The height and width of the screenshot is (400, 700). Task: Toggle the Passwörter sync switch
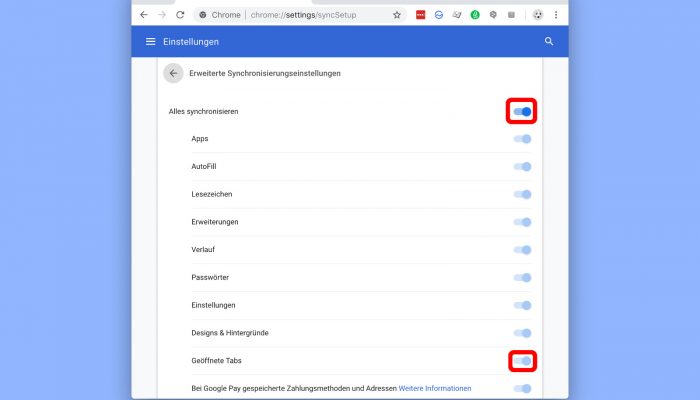click(x=522, y=278)
